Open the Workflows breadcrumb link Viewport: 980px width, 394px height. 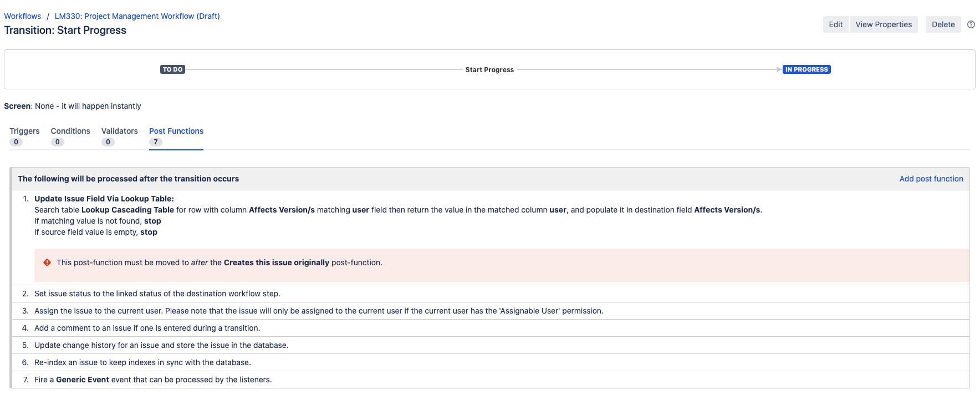[x=23, y=16]
